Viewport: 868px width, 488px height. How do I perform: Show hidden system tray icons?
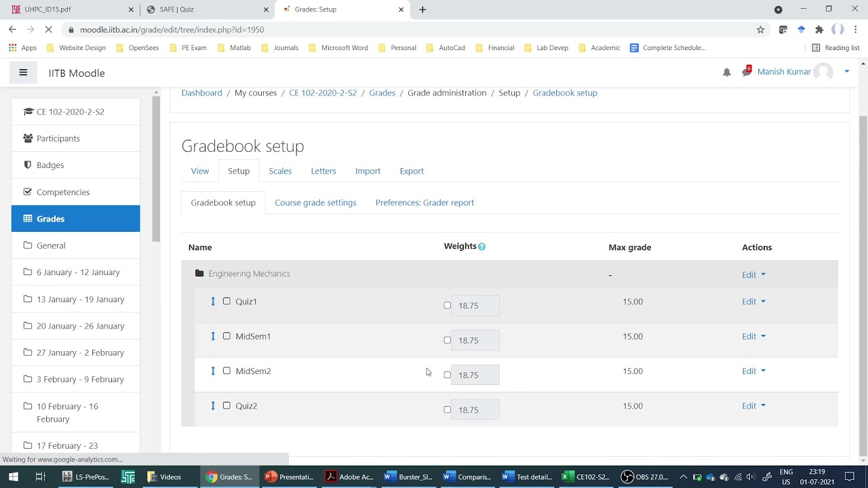pos(683,477)
